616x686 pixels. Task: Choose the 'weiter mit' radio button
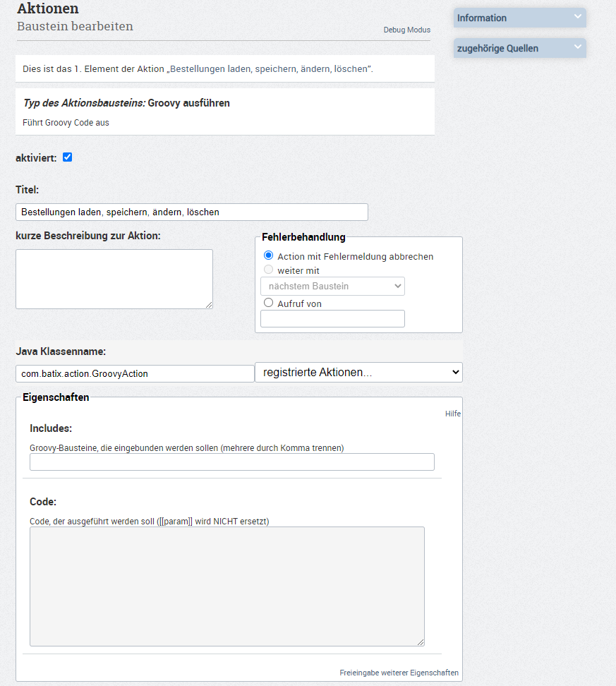[268, 270]
